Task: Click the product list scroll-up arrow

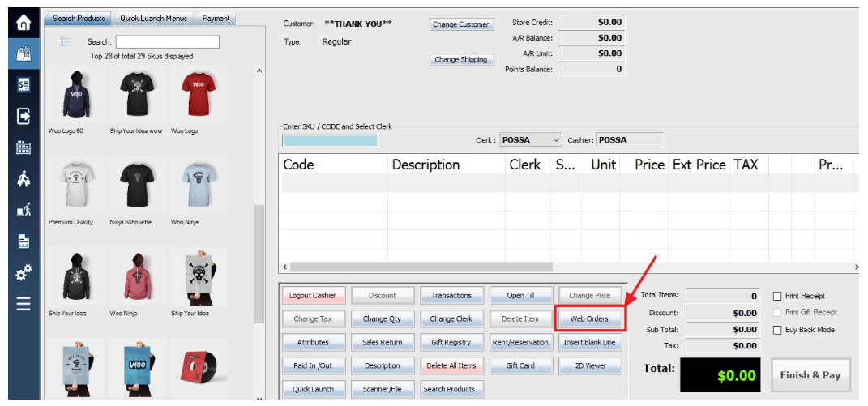Action: 259,71
